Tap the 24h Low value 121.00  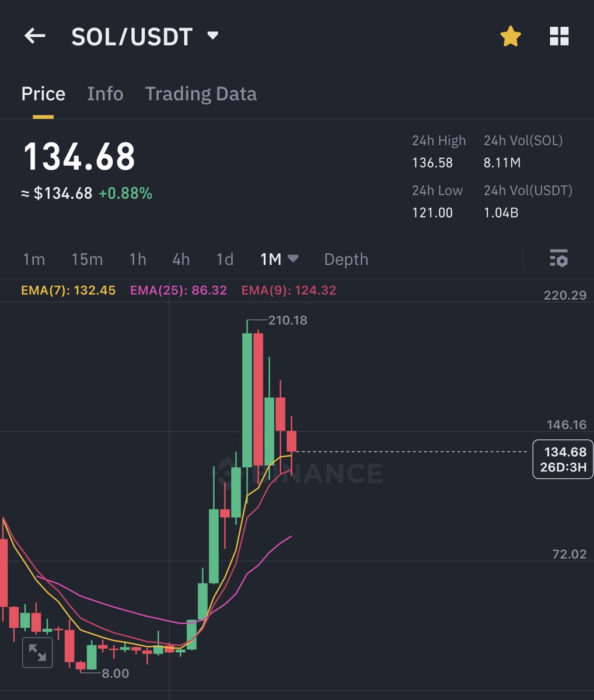point(432,212)
